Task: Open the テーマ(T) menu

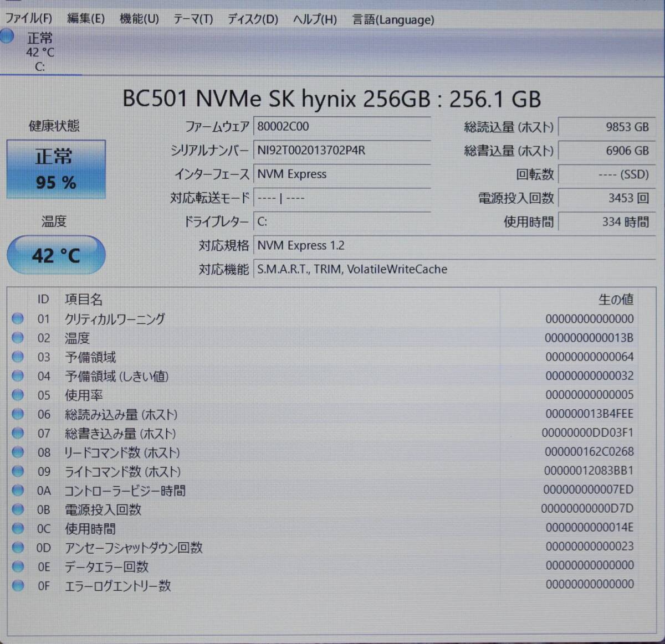Action: (193, 19)
